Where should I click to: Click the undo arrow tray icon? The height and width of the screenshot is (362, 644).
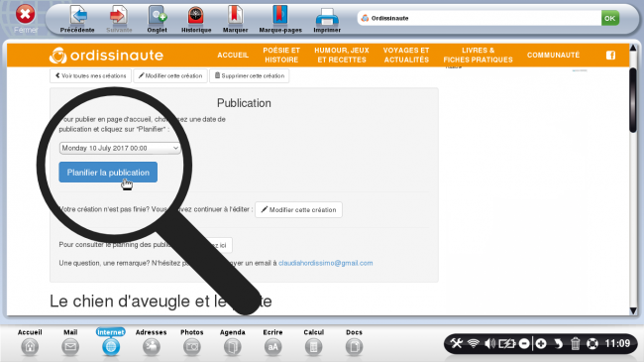click(558, 343)
